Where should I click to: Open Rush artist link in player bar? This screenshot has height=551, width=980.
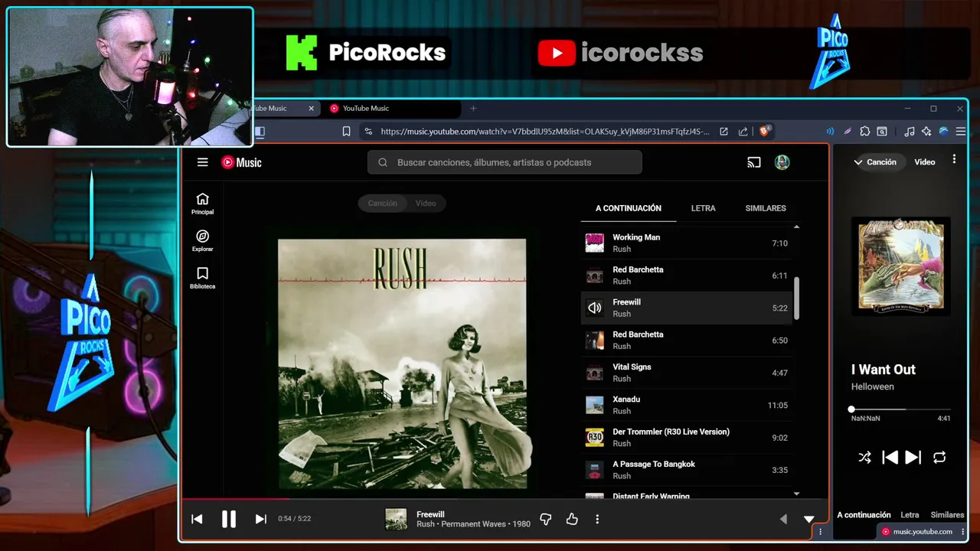pyautogui.click(x=426, y=524)
